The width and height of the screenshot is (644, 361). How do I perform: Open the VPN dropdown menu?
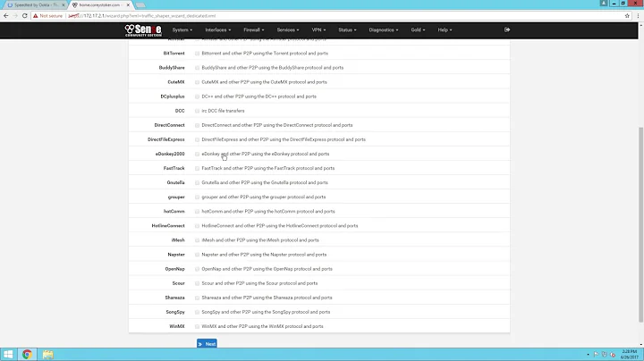(x=318, y=30)
